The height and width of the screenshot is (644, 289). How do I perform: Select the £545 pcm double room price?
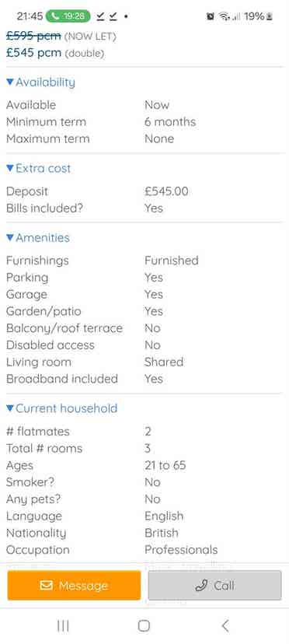pos(34,53)
